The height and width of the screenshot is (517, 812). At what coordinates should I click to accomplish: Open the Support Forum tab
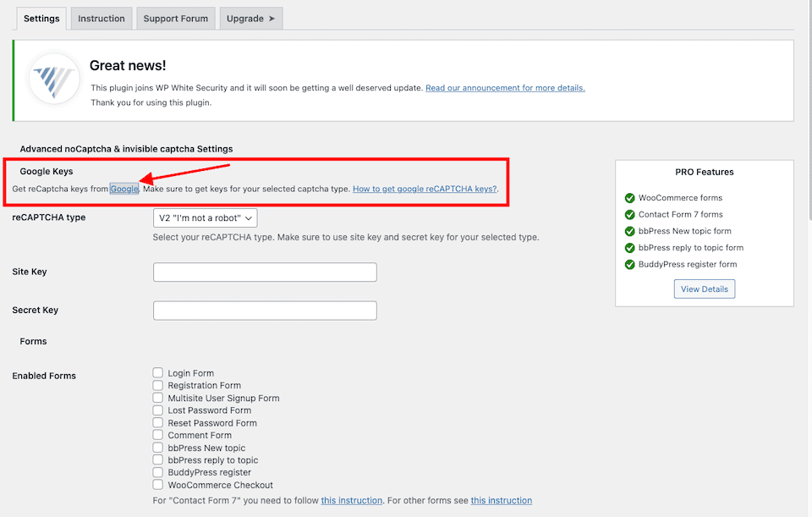pyautogui.click(x=175, y=19)
